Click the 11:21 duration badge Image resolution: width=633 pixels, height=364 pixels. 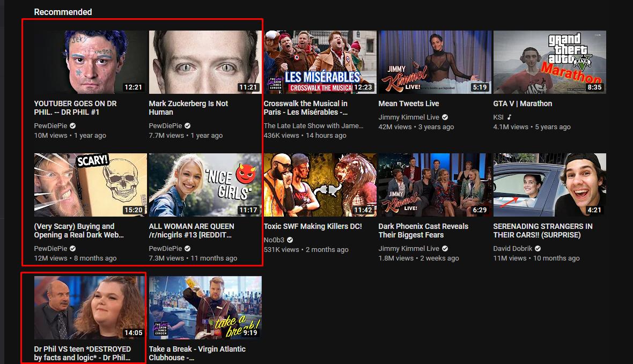[248, 87]
